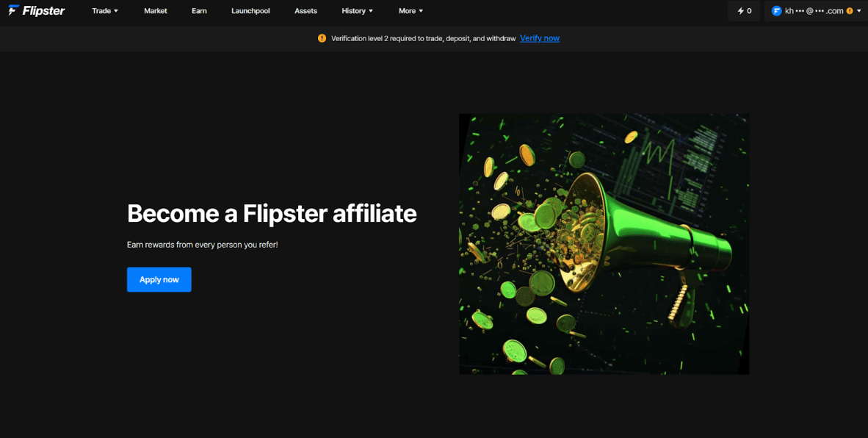Click the orange alert badge beside the account email
Viewport: 868px width, 438px height.
coord(850,10)
